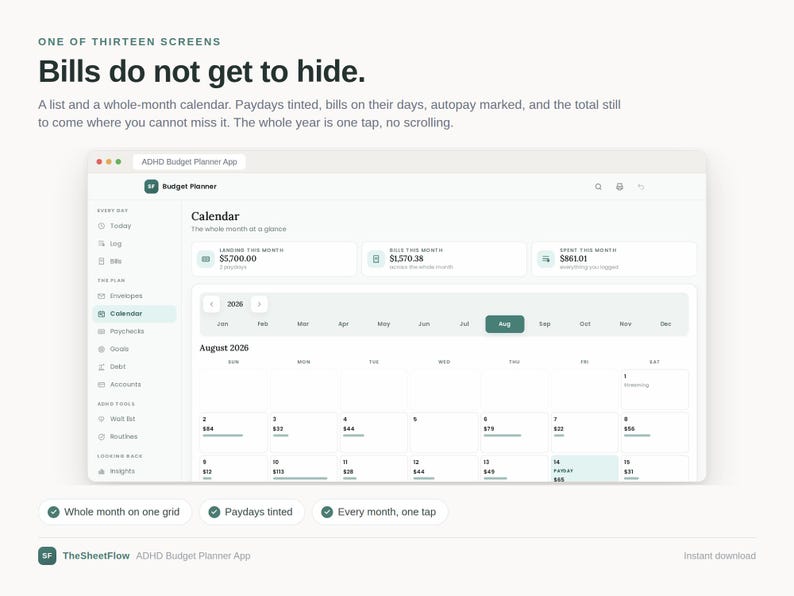794x596 pixels.
Task: Click the $1,570.38 bills amount
Action: (x=407, y=258)
